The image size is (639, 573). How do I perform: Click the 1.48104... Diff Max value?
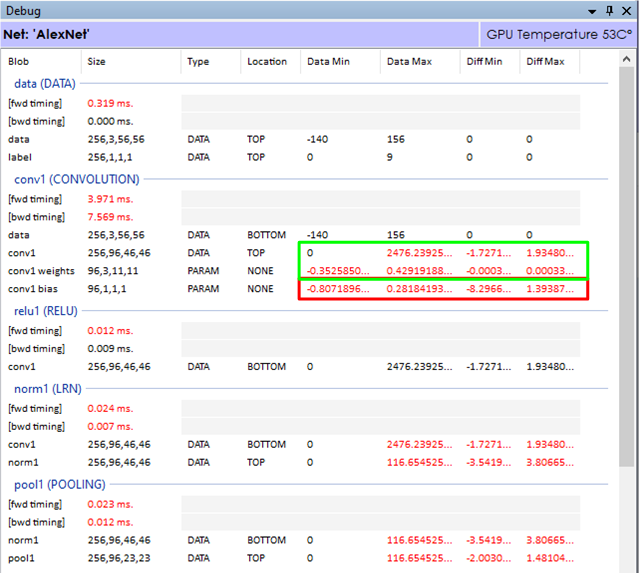tap(550, 558)
